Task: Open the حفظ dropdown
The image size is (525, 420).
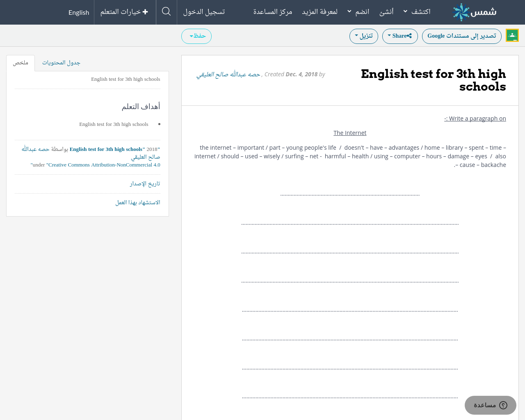Action: pos(196,36)
